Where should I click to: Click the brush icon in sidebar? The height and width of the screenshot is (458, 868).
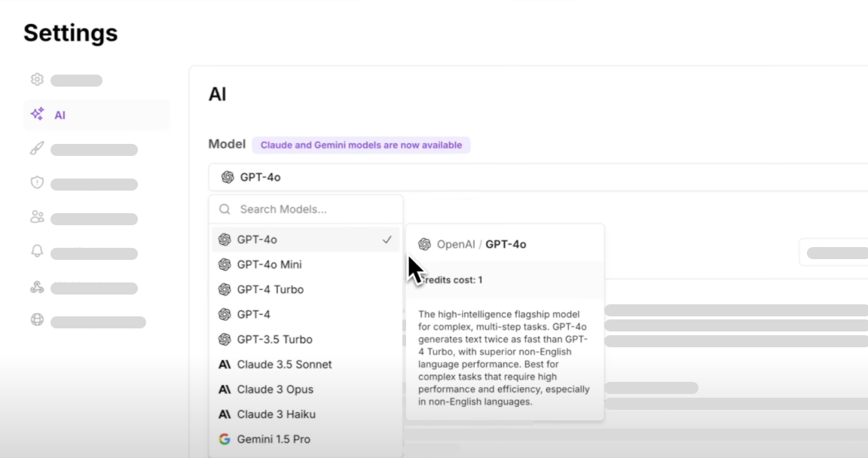click(x=37, y=149)
